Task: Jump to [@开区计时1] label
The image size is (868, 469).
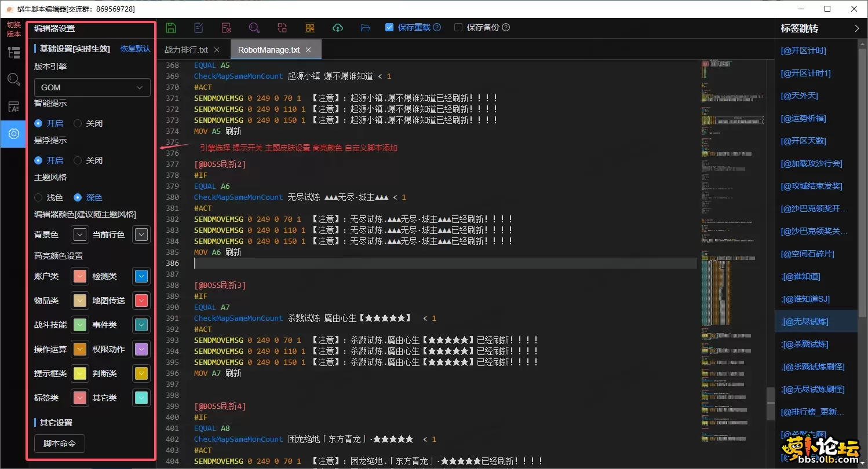Action: point(805,73)
